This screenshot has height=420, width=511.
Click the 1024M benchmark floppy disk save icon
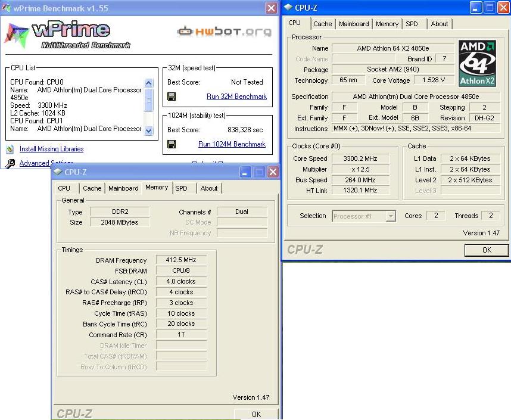pos(172,144)
